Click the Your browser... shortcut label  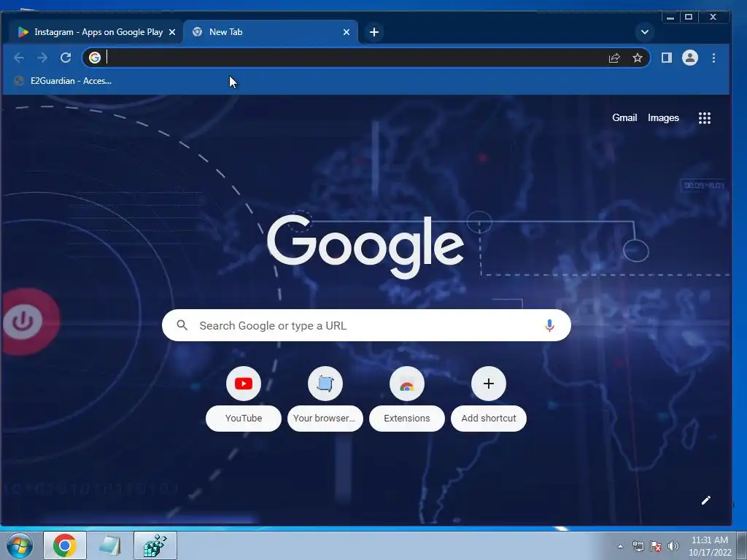coord(325,418)
